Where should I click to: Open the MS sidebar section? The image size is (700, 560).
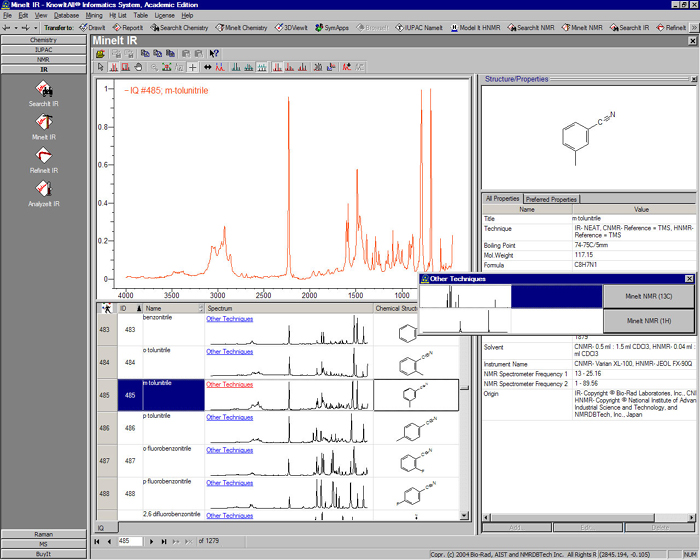pos(44,544)
